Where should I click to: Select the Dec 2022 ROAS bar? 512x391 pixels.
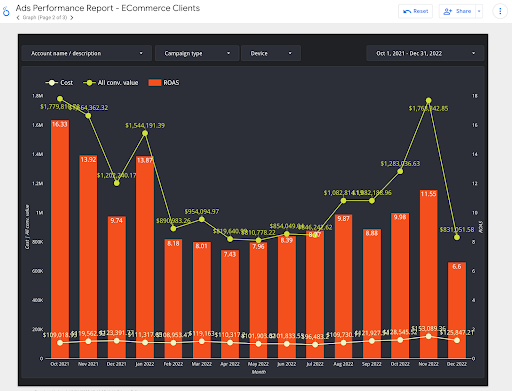point(457,310)
